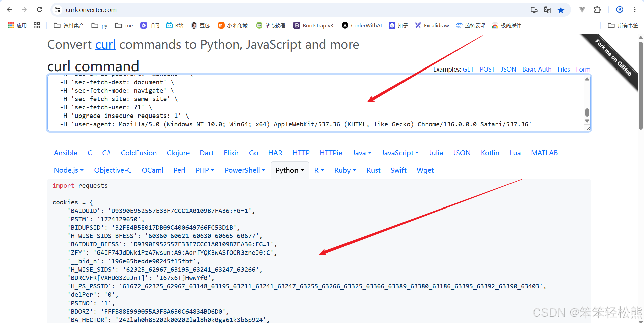Open the B站 bookmark
Image resolution: width=644 pixels, height=323 pixels.
pos(175,25)
